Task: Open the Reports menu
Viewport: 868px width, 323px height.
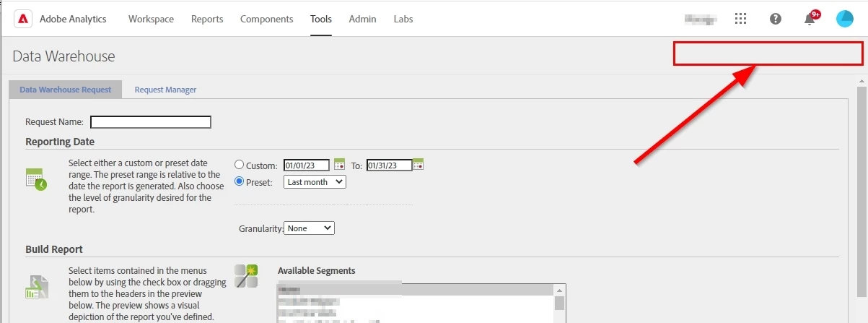Action: tap(207, 19)
